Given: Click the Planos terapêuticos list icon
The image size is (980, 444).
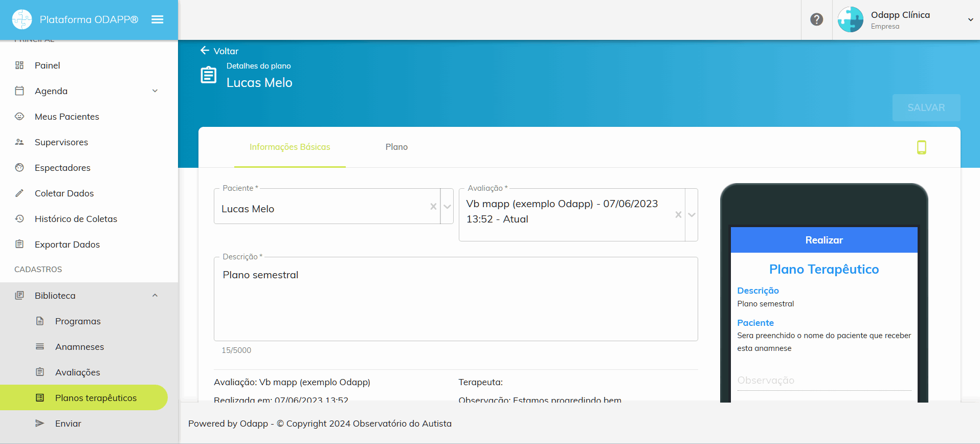Looking at the screenshot, I should (x=40, y=397).
